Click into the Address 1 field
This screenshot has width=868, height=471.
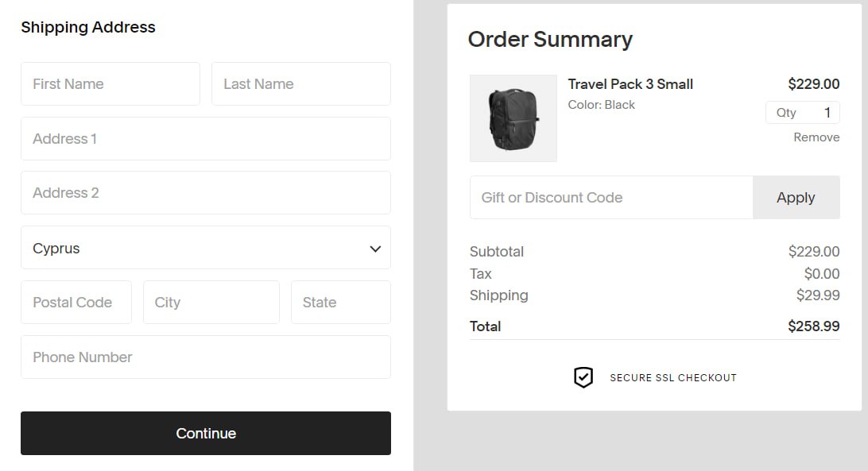pos(205,139)
